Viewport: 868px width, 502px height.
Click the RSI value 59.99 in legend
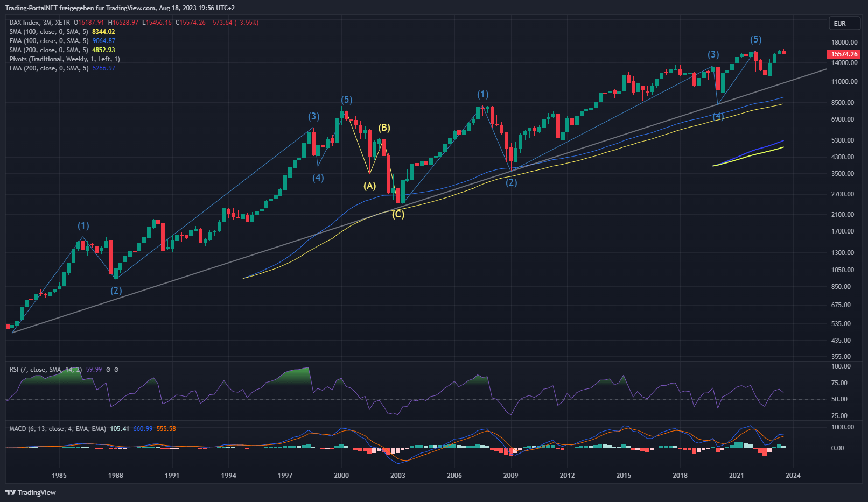click(94, 370)
